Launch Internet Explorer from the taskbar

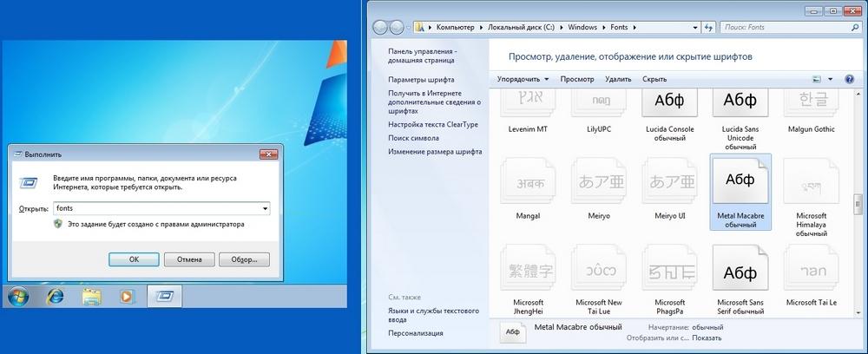coord(55,297)
